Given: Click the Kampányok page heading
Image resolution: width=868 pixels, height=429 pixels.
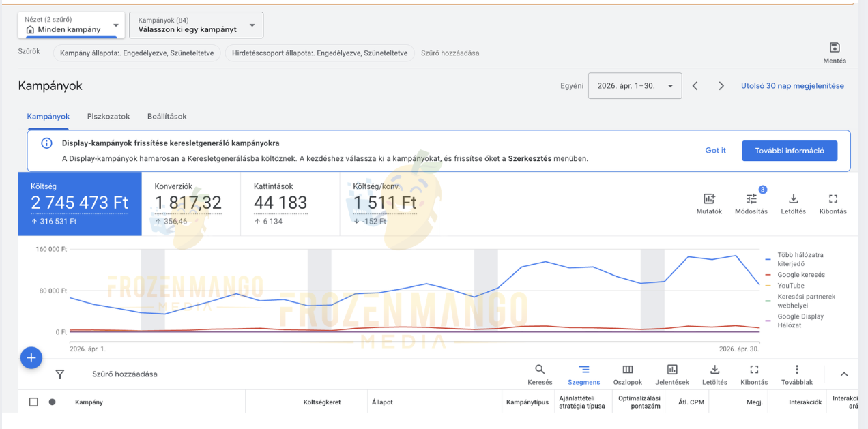Looking at the screenshot, I should click(x=50, y=86).
